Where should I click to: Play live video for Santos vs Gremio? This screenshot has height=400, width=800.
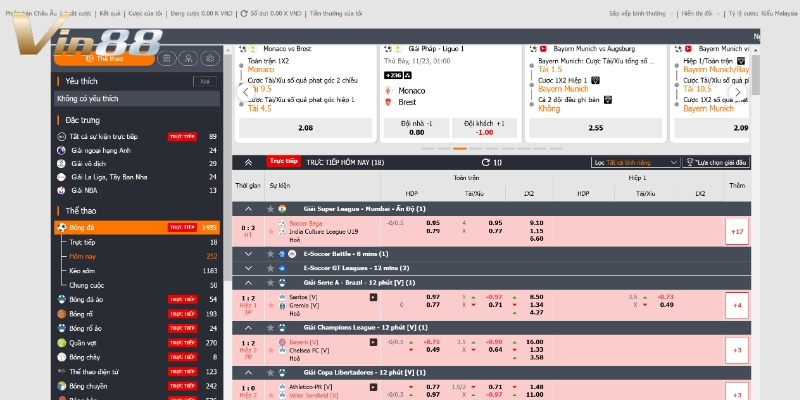373,297
